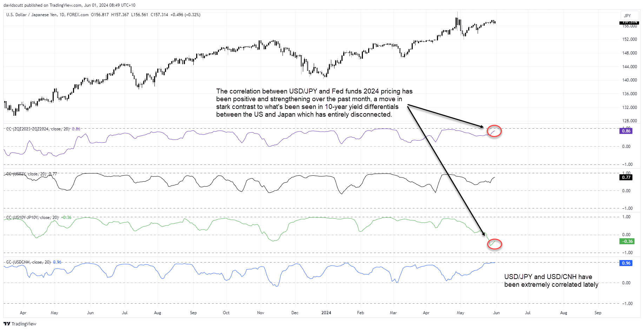Click the high value H157.367
This screenshot has height=330, width=644.
point(120,15)
